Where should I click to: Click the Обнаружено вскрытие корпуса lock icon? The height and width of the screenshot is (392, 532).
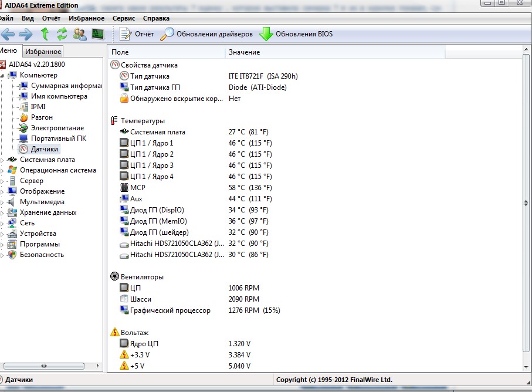point(124,99)
